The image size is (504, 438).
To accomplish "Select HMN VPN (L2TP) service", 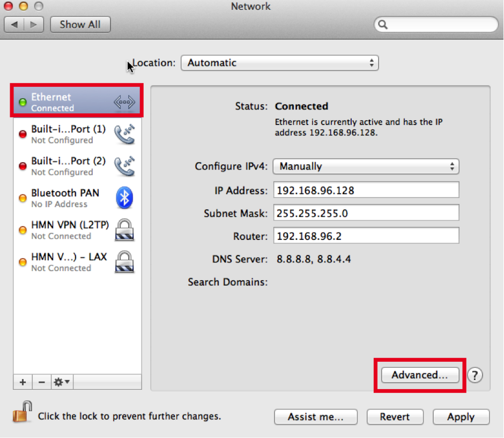I will click(x=77, y=230).
